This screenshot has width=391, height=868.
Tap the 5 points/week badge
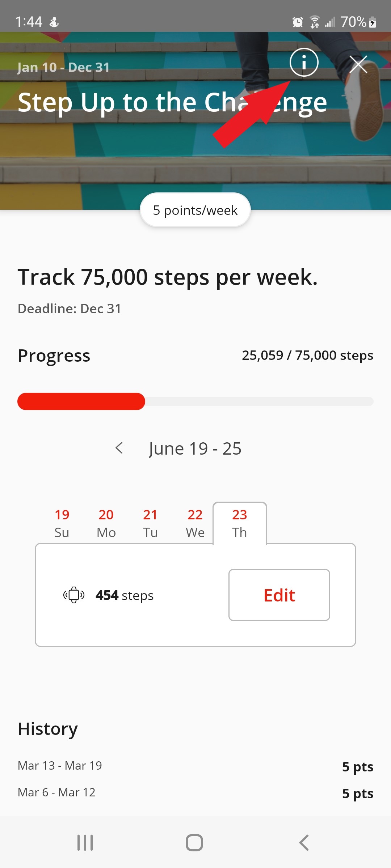195,210
